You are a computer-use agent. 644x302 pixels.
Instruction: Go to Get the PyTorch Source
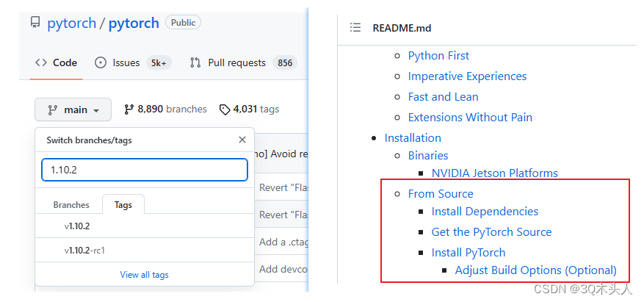491,231
